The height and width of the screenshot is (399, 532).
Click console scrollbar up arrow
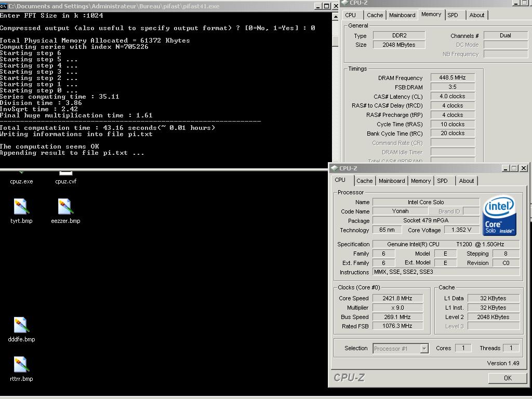click(335, 16)
